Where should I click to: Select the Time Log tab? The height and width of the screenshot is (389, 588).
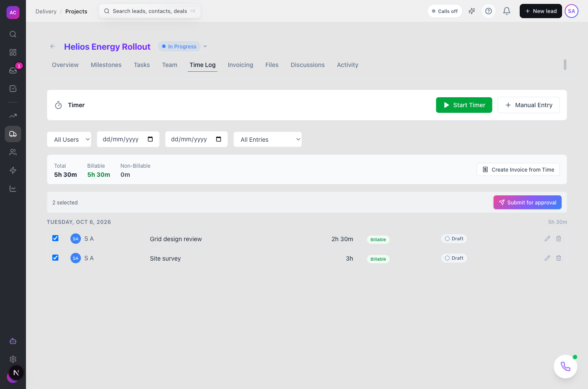(202, 65)
